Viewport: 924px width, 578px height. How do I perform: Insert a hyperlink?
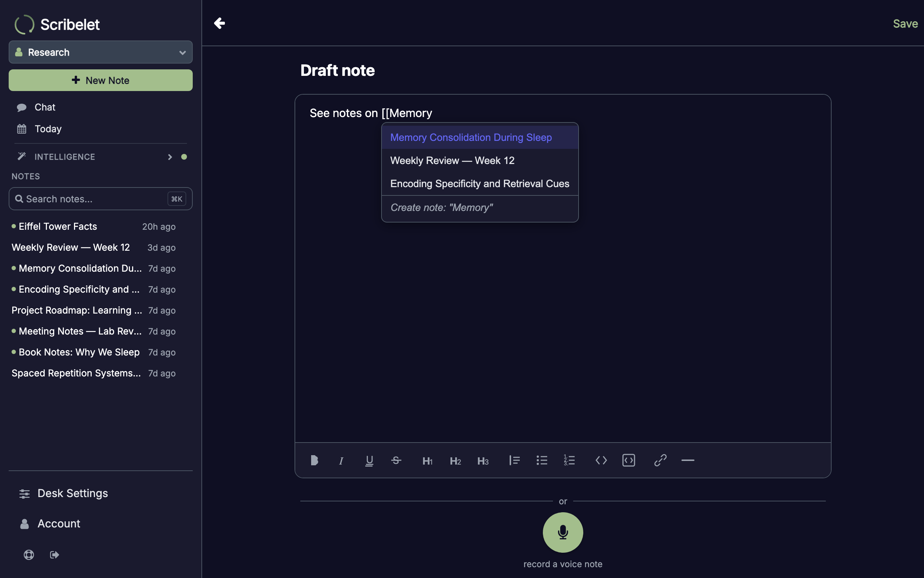coord(660,460)
